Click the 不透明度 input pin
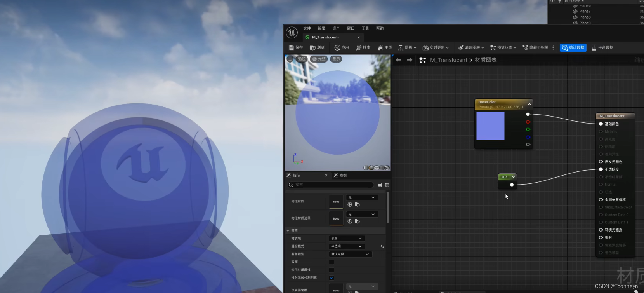Image resolution: width=644 pixels, height=293 pixels. (601, 169)
